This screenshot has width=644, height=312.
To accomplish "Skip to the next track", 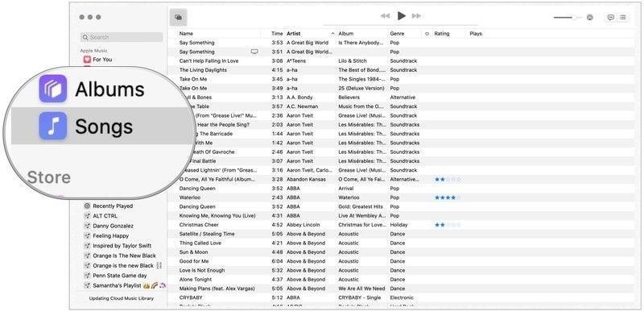I will [416, 16].
